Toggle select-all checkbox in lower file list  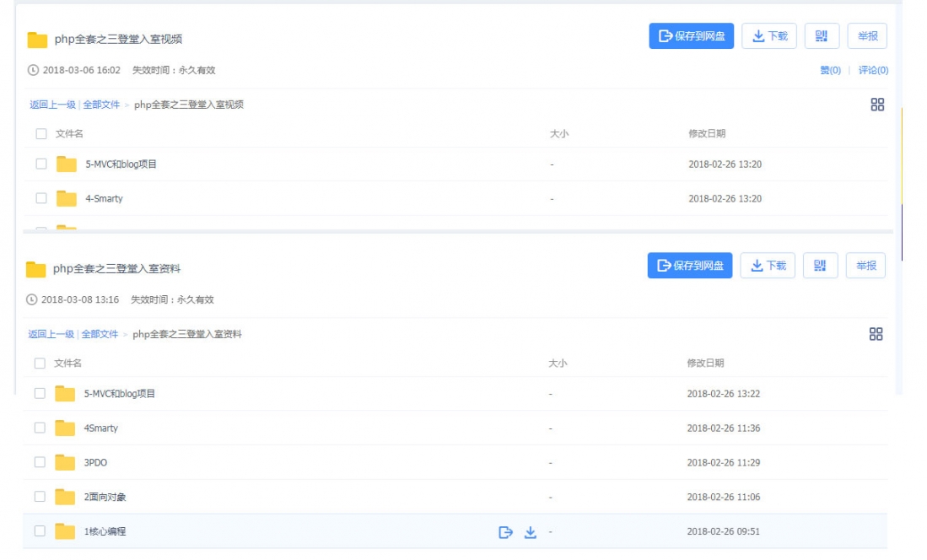(40, 363)
